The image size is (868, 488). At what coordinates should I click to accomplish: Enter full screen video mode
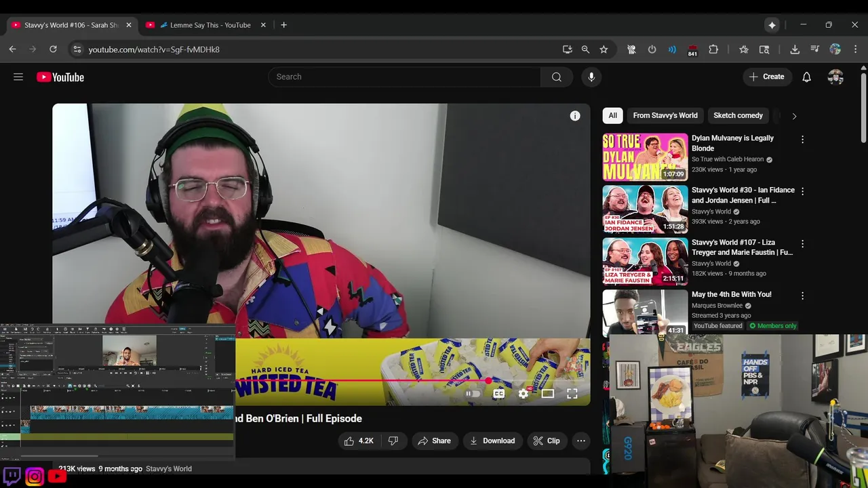click(x=572, y=393)
